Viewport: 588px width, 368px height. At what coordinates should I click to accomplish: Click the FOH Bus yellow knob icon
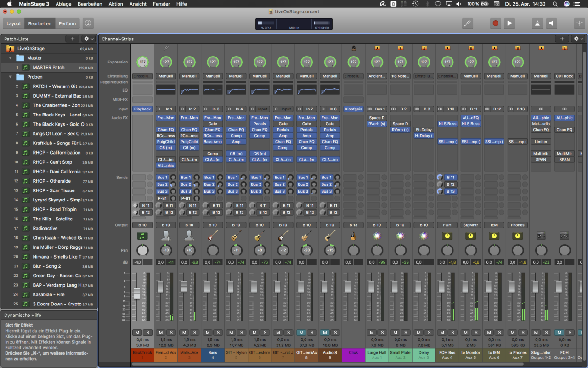click(447, 236)
